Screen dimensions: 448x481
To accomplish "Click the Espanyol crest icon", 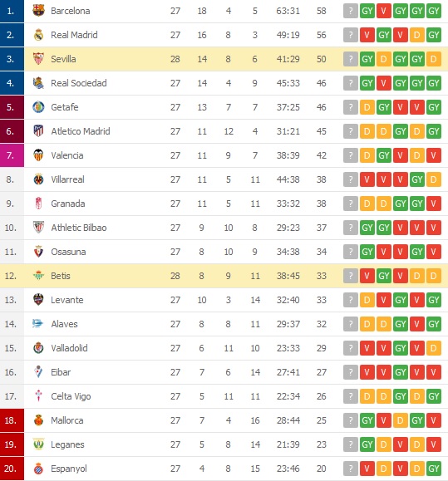I will click(x=38, y=469).
